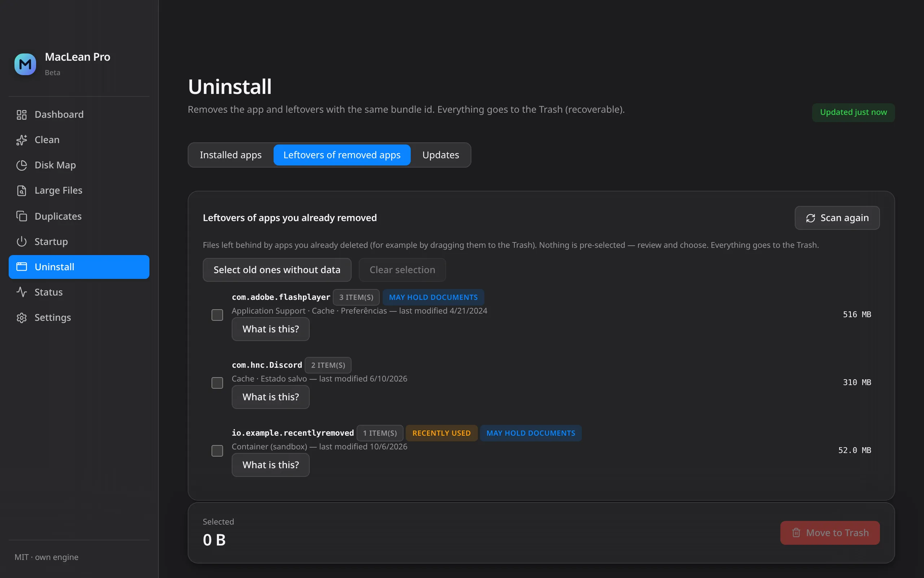Screen dimensions: 924x578
Task: Click the MacLean Pro logo icon
Action: [x=25, y=64]
